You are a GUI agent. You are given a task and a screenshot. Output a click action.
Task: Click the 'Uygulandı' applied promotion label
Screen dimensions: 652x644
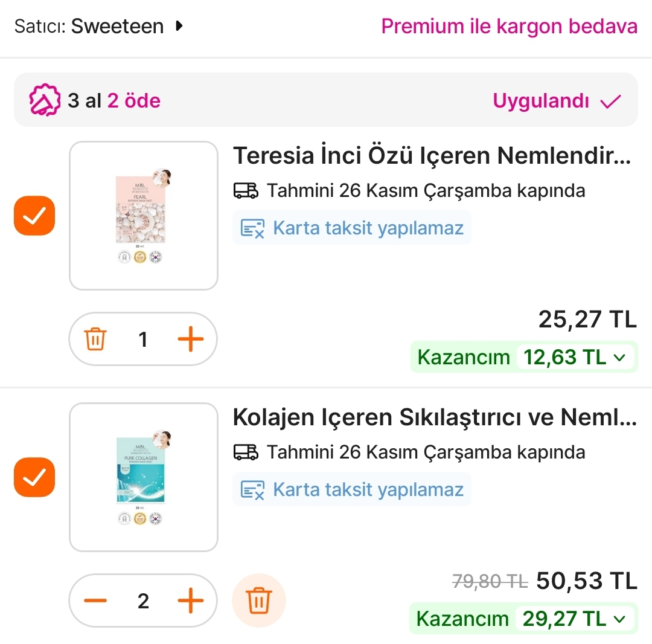539,101
